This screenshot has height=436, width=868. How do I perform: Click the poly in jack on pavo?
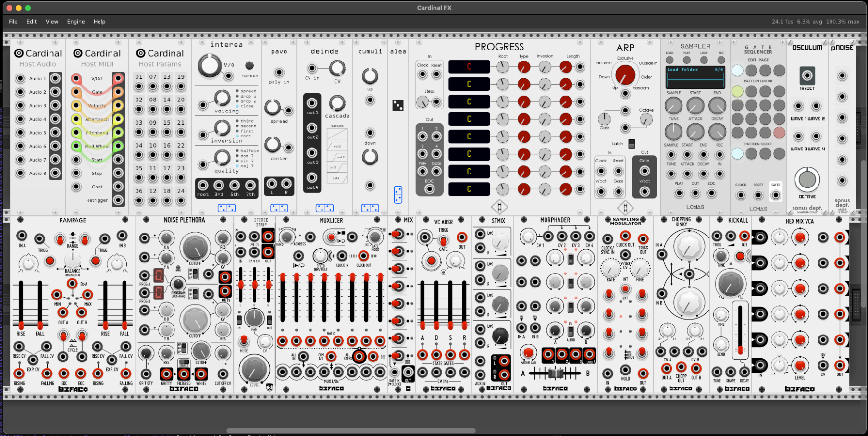[279, 73]
